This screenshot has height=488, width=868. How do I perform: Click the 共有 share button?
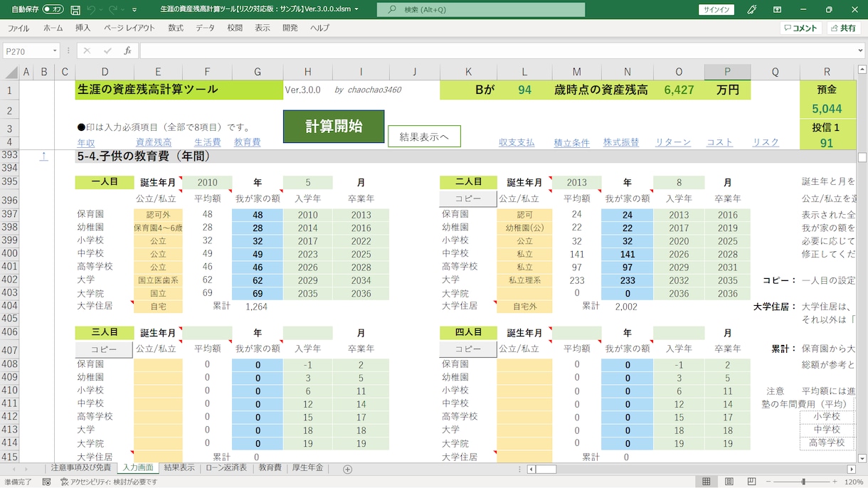coord(844,28)
